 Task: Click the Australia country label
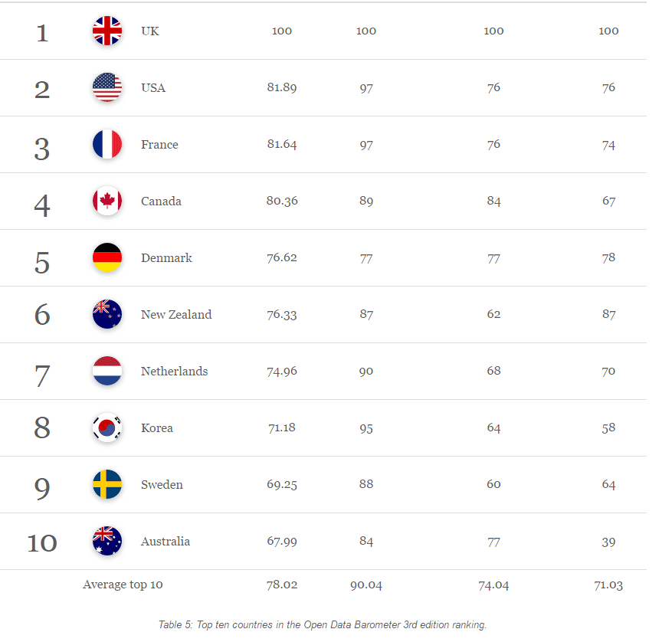click(x=166, y=542)
